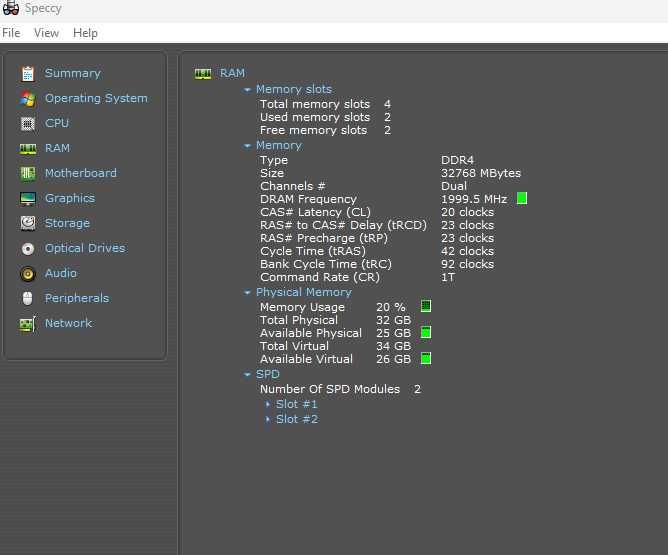Collapse the Memory section arrow
Screen dimensions: 668x555
[247, 146]
